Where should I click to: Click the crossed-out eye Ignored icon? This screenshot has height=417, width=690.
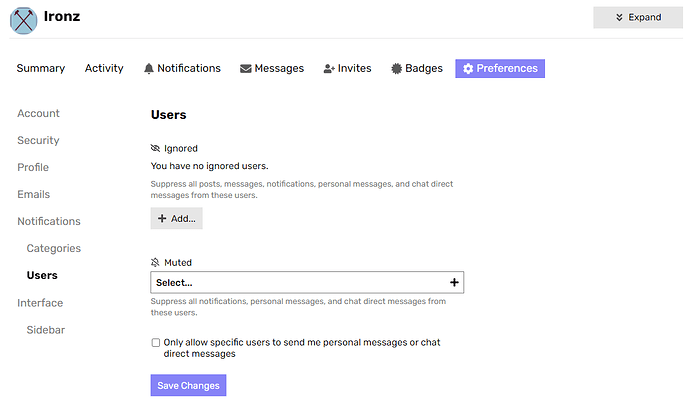tap(155, 148)
